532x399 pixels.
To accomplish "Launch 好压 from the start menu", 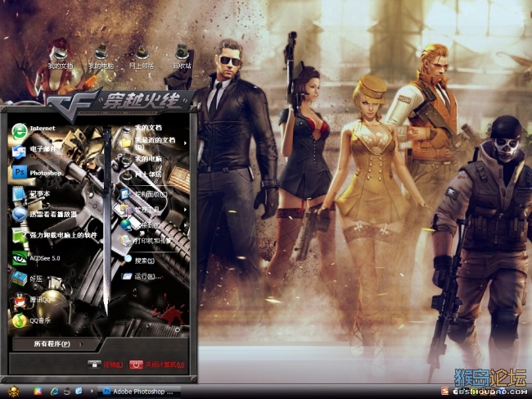I will pyautogui.click(x=27, y=279).
